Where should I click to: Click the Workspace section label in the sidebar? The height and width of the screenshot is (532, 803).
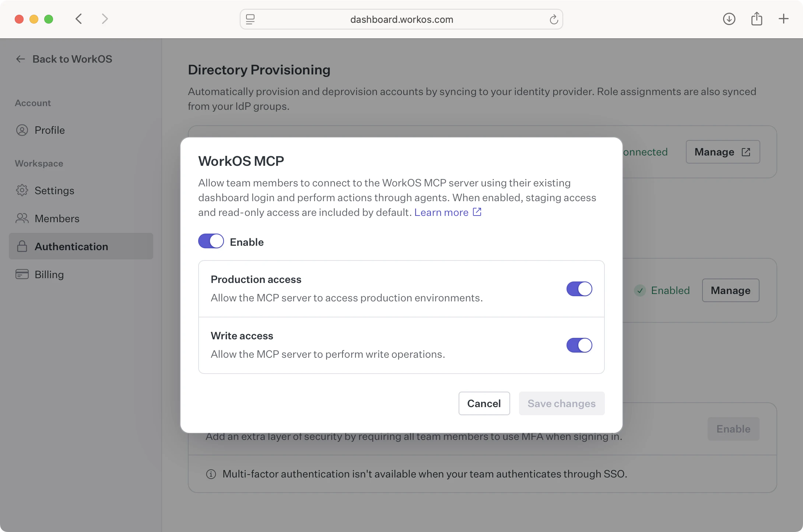39,164
